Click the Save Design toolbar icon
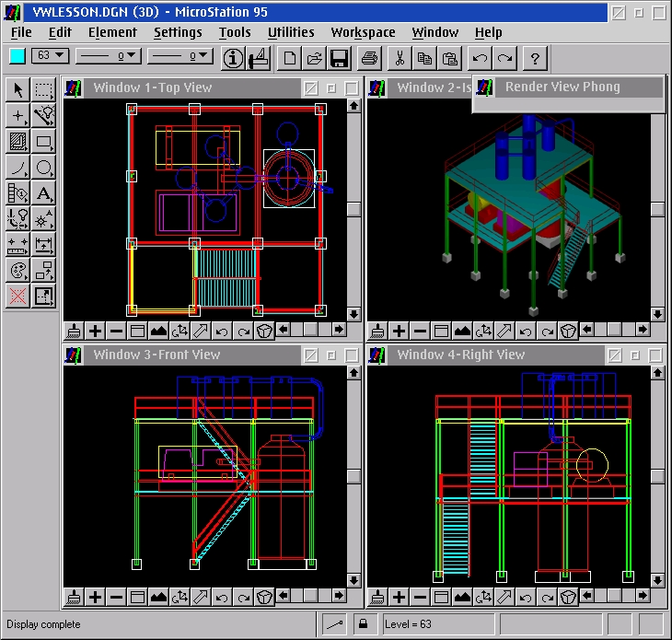The image size is (672, 640). click(338, 59)
